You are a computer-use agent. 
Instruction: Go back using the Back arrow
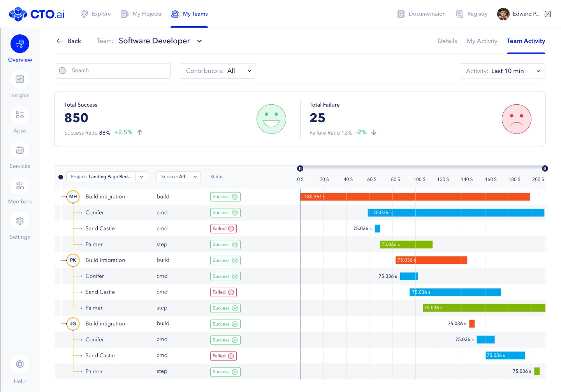[x=60, y=41]
